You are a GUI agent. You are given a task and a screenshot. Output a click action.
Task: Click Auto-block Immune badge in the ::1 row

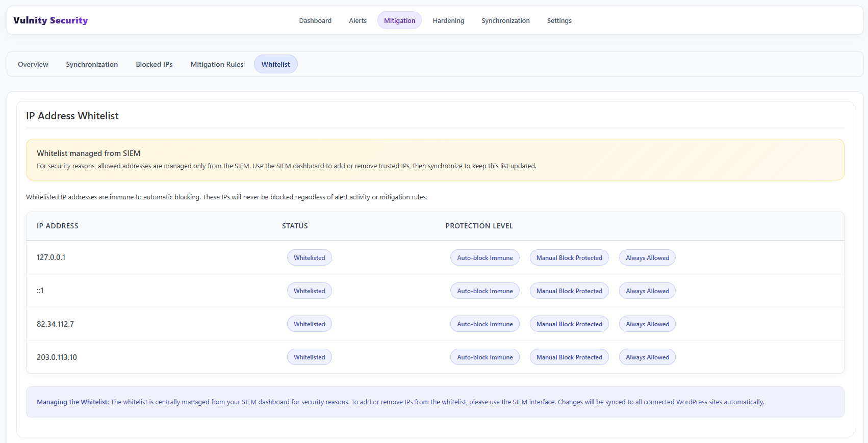(x=484, y=291)
